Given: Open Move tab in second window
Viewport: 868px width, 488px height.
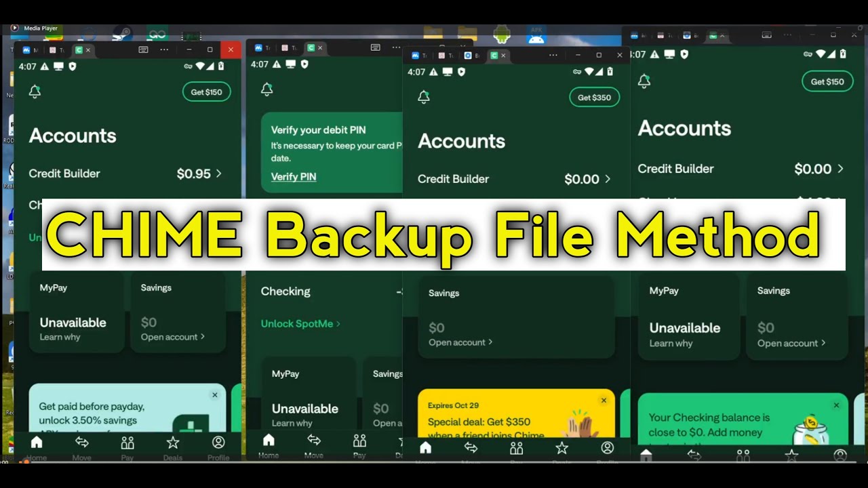Looking at the screenshot, I should [x=314, y=446].
